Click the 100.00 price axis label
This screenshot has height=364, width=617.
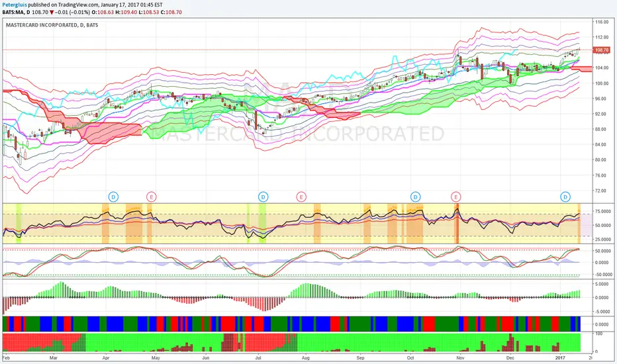pyautogui.click(x=602, y=83)
